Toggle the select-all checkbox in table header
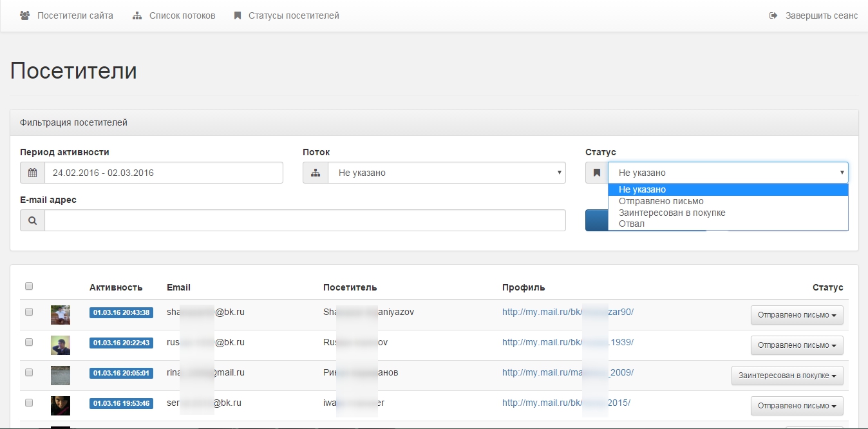The width and height of the screenshot is (868, 429). coord(29,287)
